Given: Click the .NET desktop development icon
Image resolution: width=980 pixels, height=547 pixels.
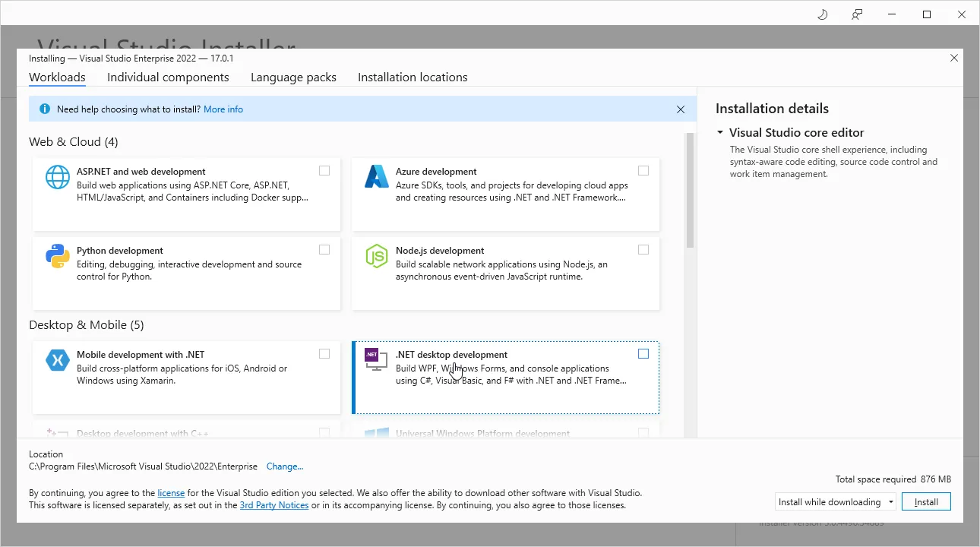Looking at the screenshot, I should tap(375, 359).
